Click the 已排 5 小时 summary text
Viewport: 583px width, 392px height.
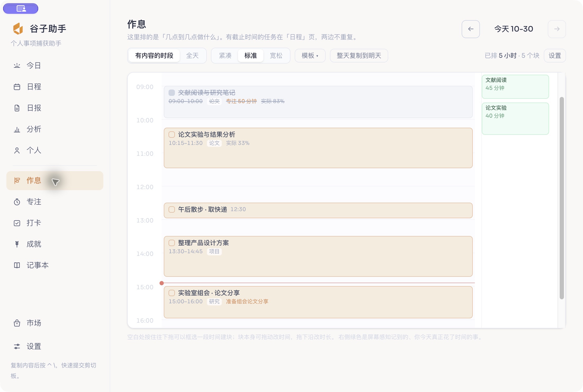pos(501,56)
